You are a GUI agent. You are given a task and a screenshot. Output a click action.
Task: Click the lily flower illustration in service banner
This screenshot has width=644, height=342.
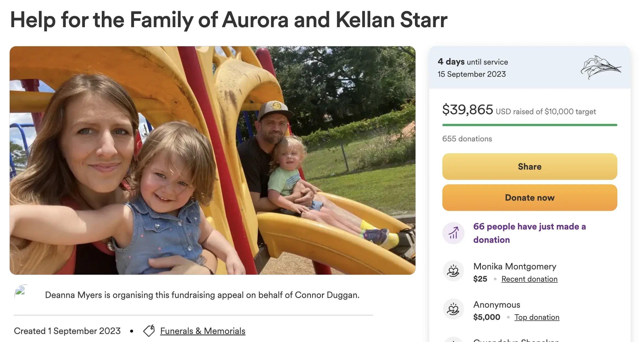pos(600,67)
